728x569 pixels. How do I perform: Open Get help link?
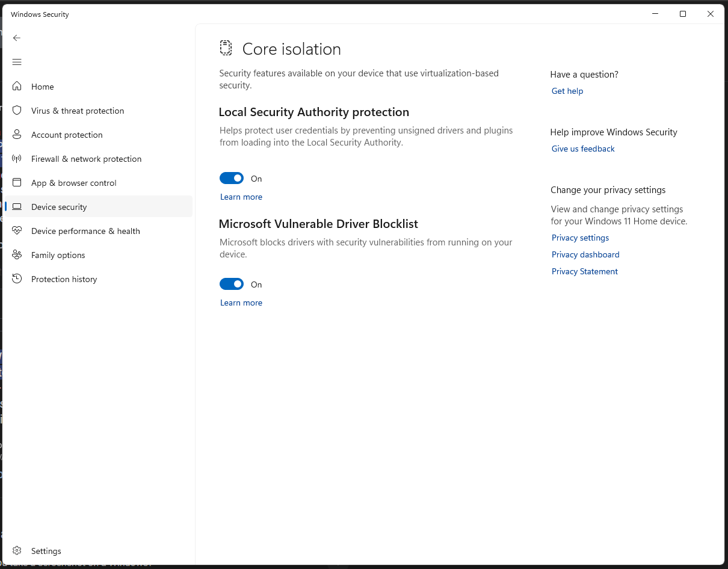point(567,90)
